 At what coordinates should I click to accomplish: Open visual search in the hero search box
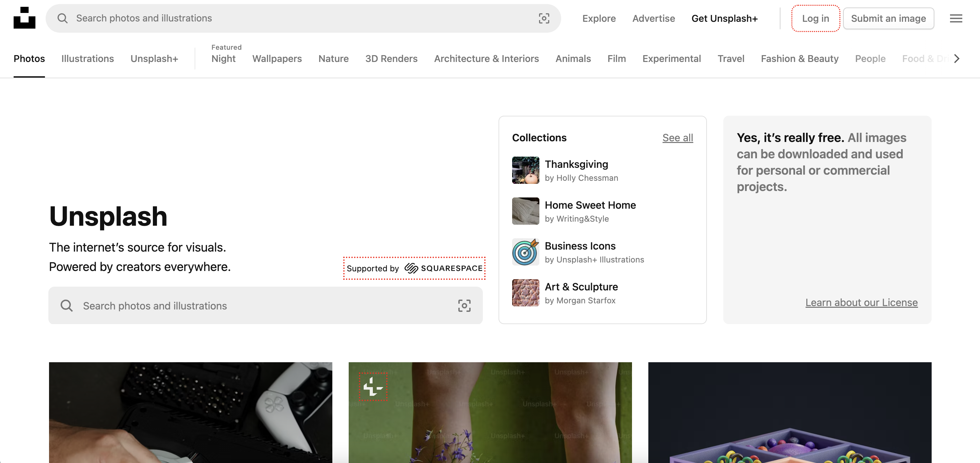click(x=464, y=305)
